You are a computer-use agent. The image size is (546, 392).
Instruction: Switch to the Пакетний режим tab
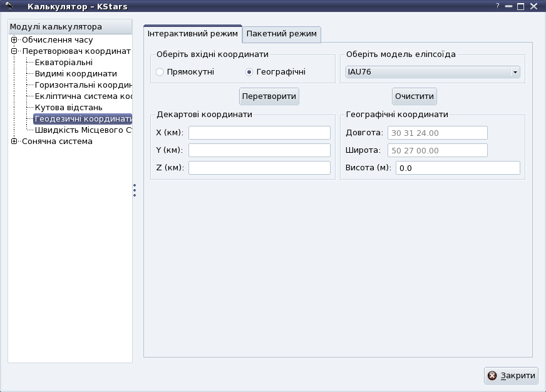282,34
